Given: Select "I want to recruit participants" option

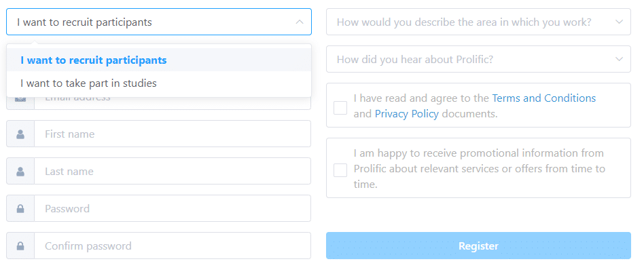Looking at the screenshot, I should [94, 60].
